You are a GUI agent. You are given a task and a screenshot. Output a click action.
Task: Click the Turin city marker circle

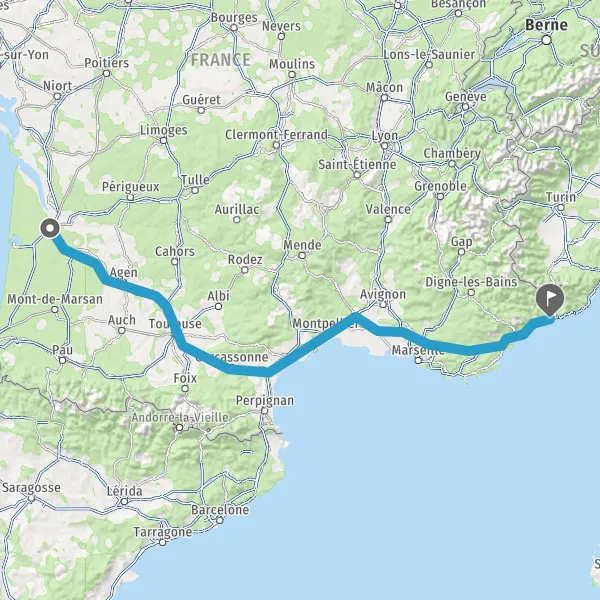[561, 207]
